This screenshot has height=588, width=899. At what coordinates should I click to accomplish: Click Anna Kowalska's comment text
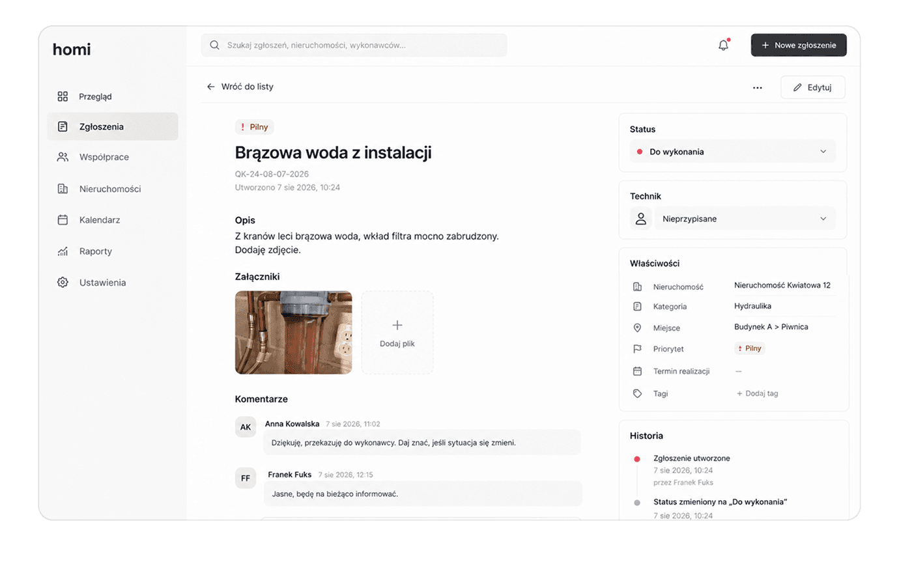(x=393, y=443)
